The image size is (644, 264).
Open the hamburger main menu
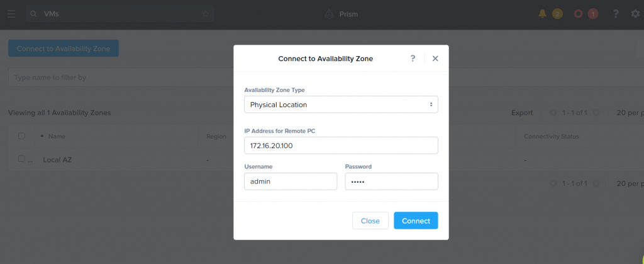click(11, 14)
